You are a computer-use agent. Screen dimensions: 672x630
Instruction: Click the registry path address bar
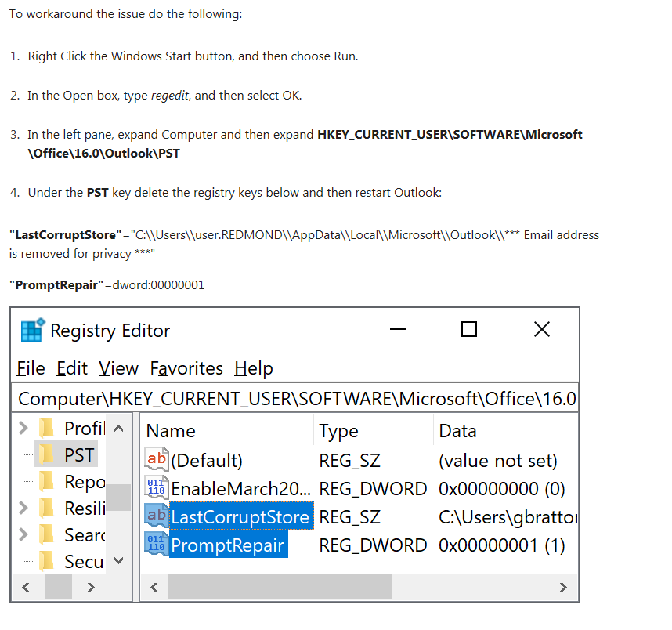pyautogui.click(x=296, y=398)
